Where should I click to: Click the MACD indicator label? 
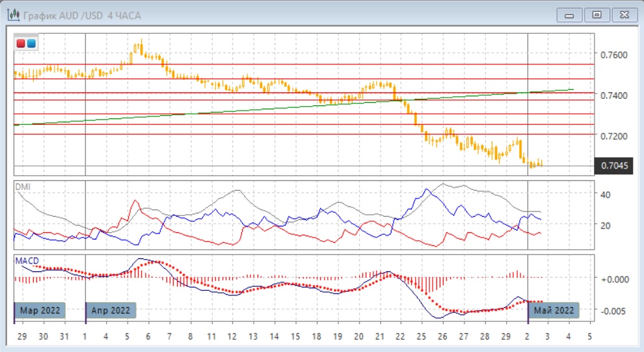pyautogui.click(x=27, y=260)
